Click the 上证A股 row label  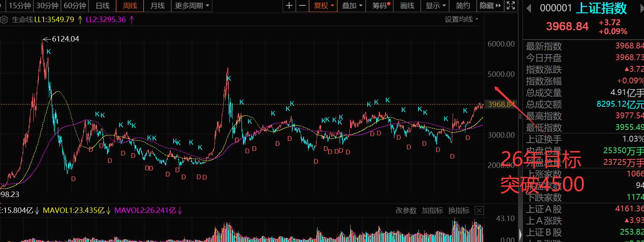[543, 209]
